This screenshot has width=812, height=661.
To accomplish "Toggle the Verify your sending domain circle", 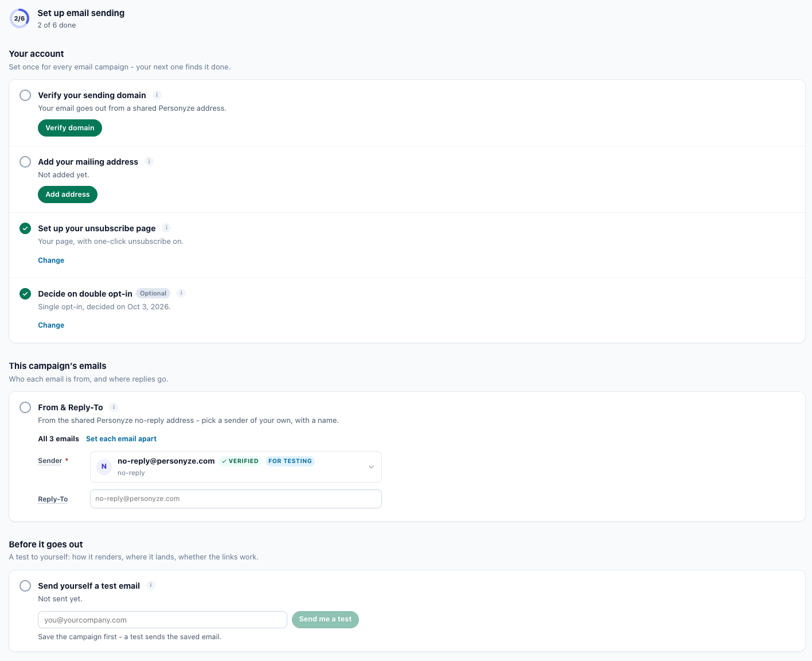I will tap(25, 95).
